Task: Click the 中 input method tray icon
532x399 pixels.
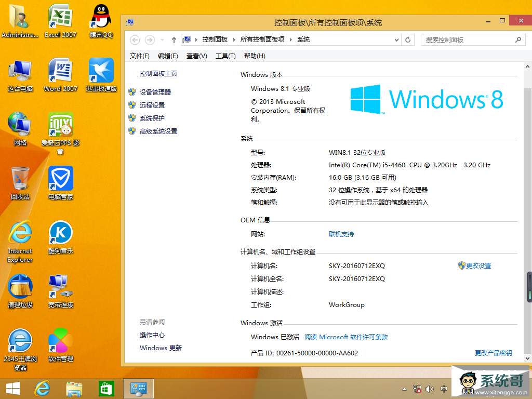Action: 444,389
